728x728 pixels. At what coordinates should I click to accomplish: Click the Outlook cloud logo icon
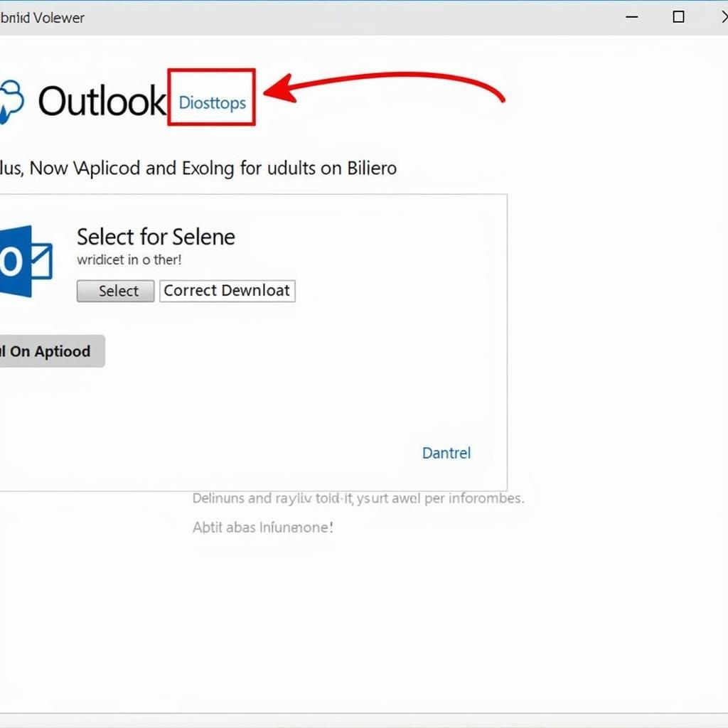11,101
